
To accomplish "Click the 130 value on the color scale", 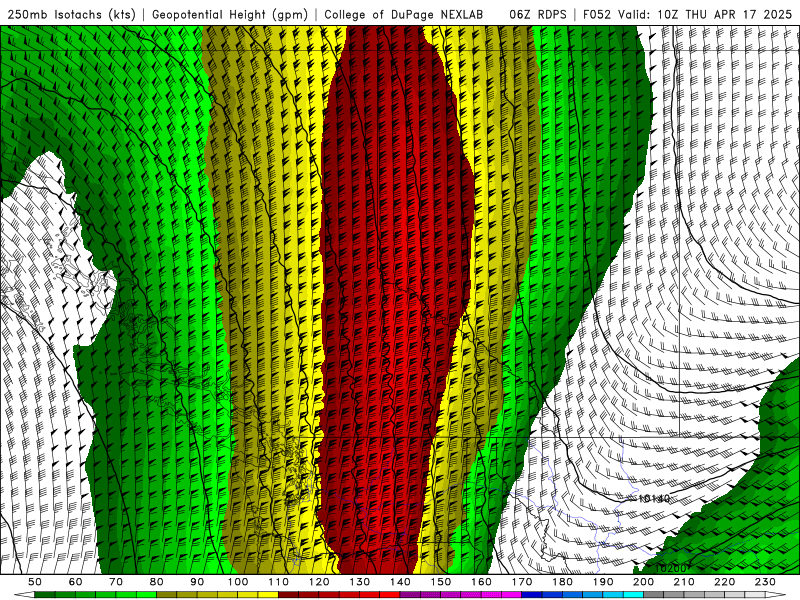I will [360, 582].
